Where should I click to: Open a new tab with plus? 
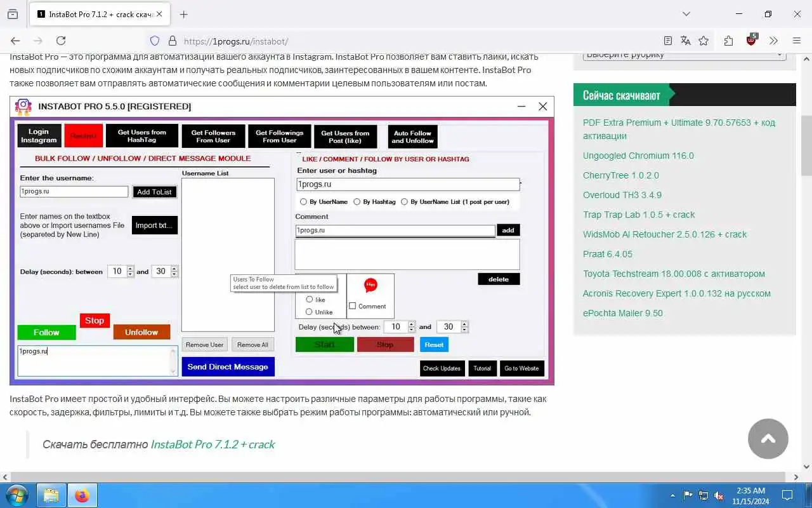pyautogui.click(x=184, y=14)
